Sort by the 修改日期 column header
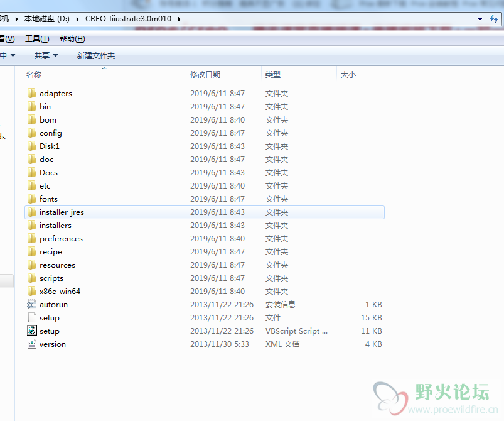The width and height of the screenshot is (504, 421). tap(205, 75)
